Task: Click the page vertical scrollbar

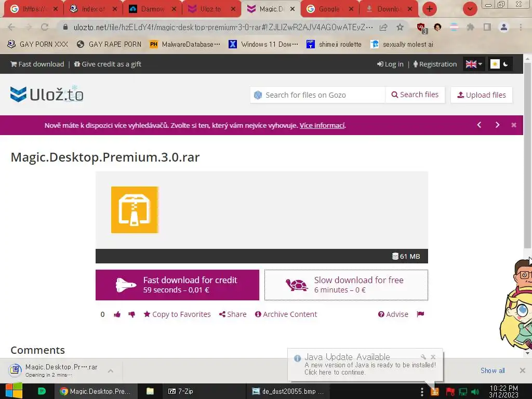Action: (x=527, y=156)
